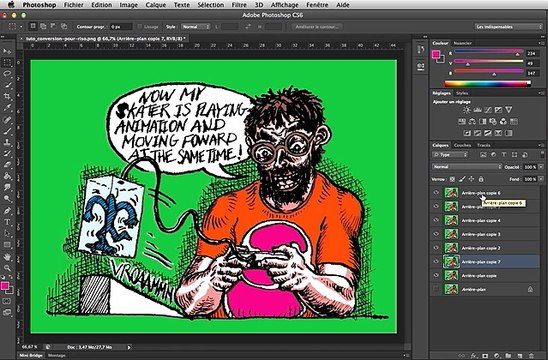Select the Lasso tool
Image resolution: width=548 pixels, height=360 pixels.
(7, 74)
